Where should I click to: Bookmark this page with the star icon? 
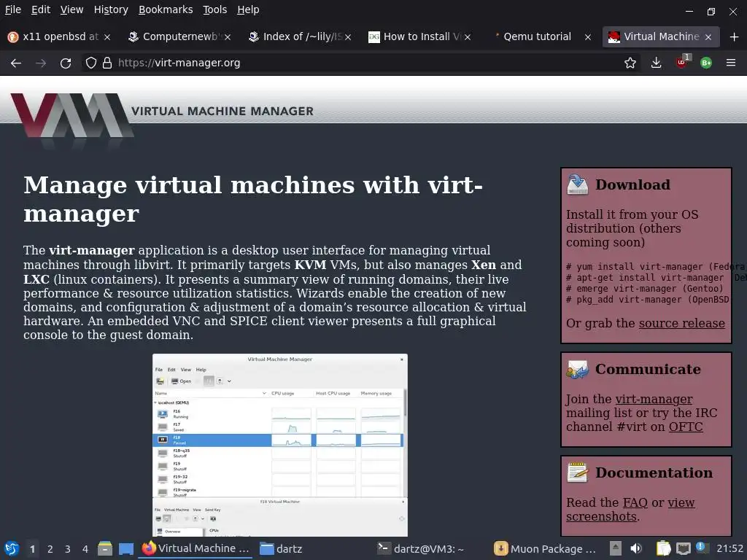click(x=630, y=63)
